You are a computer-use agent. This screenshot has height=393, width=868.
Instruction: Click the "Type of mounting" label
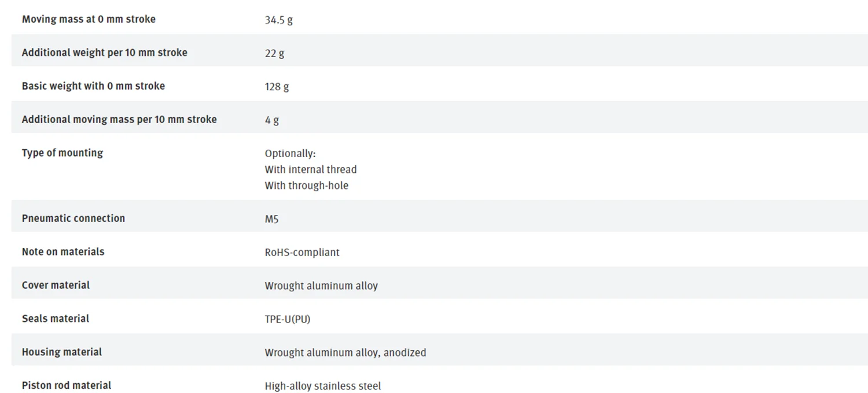[62, 153]
